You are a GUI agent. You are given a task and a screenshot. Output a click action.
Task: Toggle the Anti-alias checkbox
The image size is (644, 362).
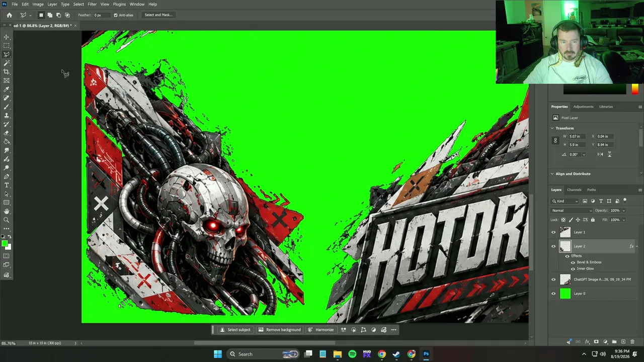(x=115, y=15)
